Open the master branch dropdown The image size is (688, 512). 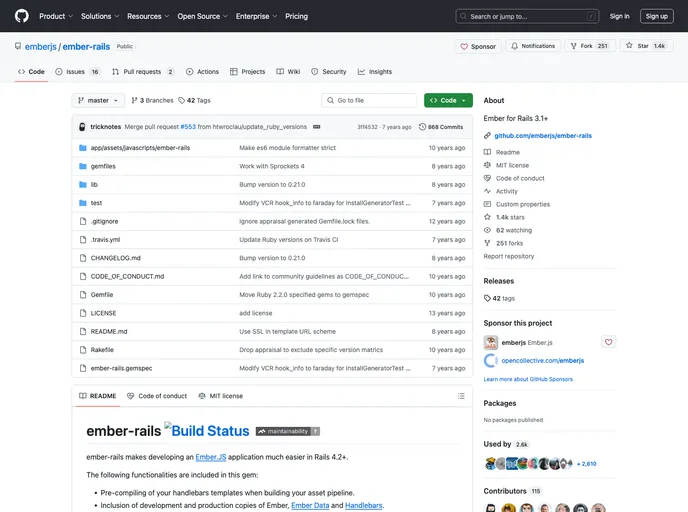(x=98, y=100)
